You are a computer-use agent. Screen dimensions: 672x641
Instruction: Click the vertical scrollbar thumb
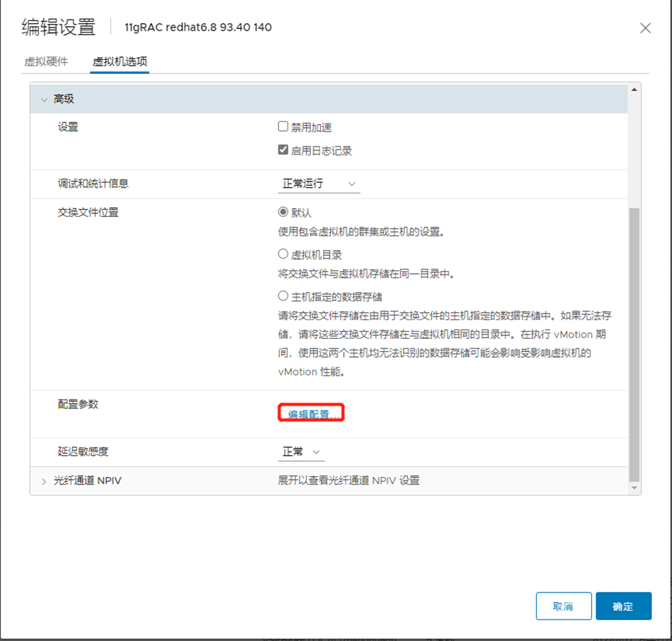(634, 345)
